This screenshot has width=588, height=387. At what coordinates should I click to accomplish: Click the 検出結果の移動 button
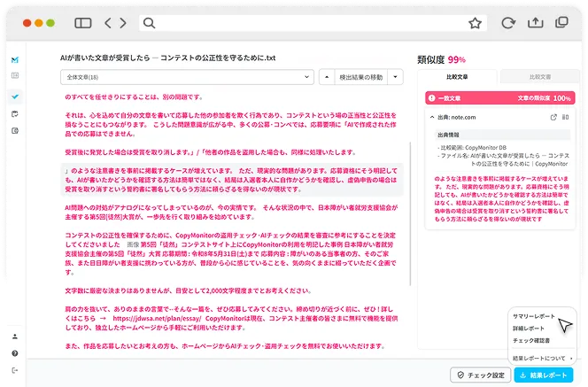360,77
